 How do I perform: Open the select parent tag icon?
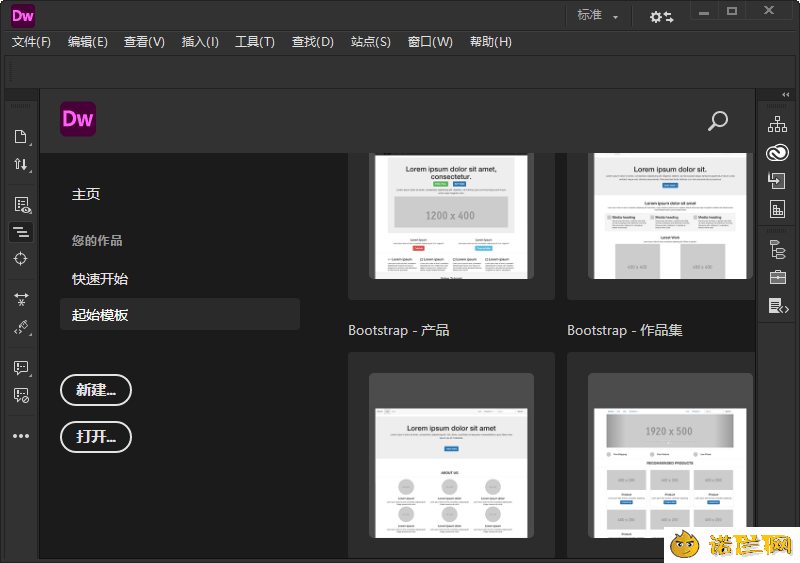coord(21,327)
